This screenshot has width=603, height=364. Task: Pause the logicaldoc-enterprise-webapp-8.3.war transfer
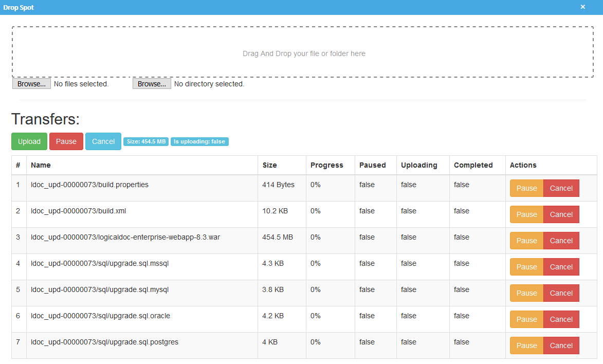526,241
